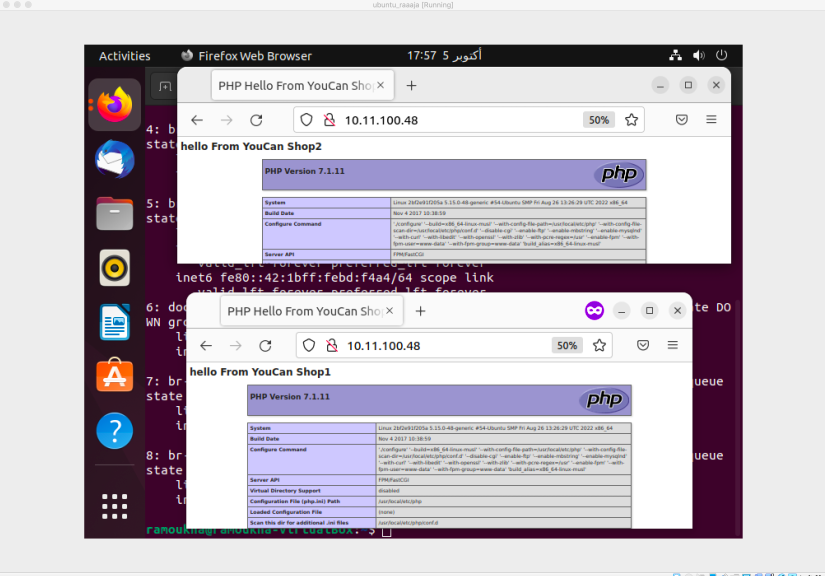Bookmark the page with star in Shop2 window
Viewport: 825px width, 576px height.
pos(631,120)
